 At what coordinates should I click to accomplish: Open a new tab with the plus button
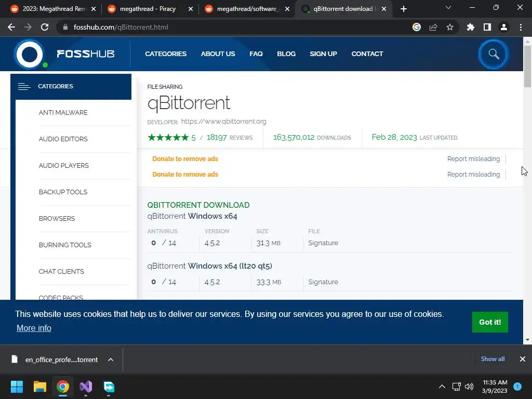(x=403, y=9)
